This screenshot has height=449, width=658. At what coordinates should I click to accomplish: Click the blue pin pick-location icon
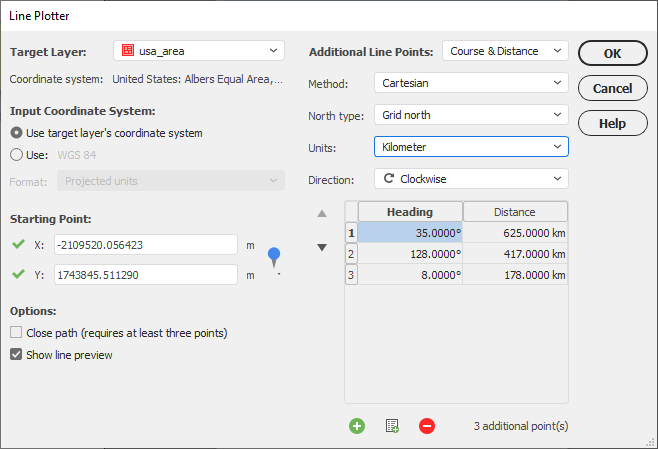click(274, 257)
